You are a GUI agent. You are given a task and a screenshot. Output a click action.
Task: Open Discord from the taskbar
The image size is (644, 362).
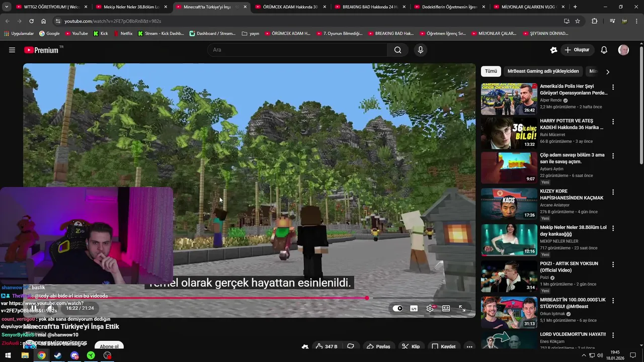pyautogui.click(x=74, y=355)
